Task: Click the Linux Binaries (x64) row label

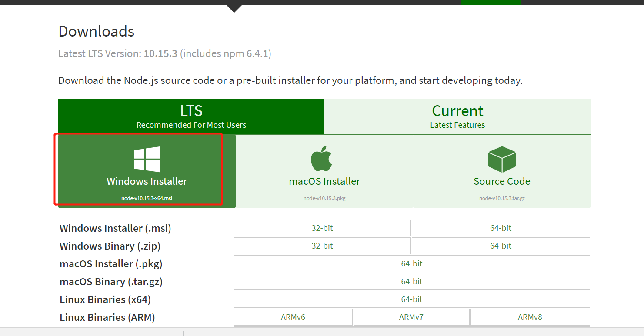Action: tap(105, 299)
